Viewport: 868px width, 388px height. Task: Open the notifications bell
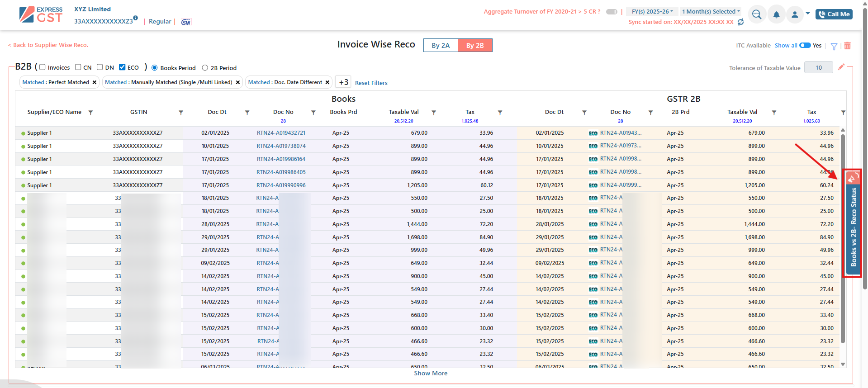click(x=776, y=14)
